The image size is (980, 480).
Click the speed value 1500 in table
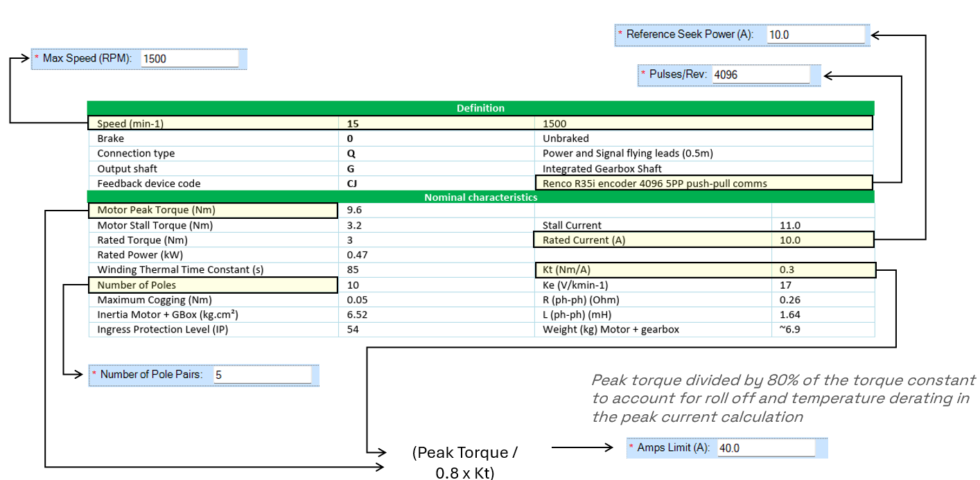554,124
